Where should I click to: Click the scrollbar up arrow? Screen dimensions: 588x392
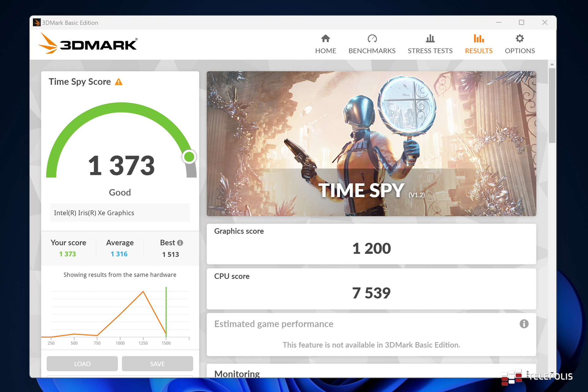coord(552,64)
